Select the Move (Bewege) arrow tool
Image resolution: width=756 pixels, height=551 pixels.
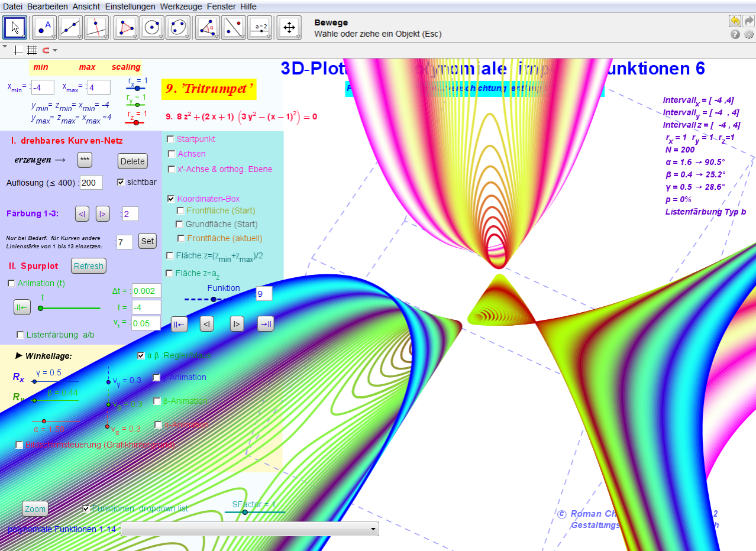15,27
